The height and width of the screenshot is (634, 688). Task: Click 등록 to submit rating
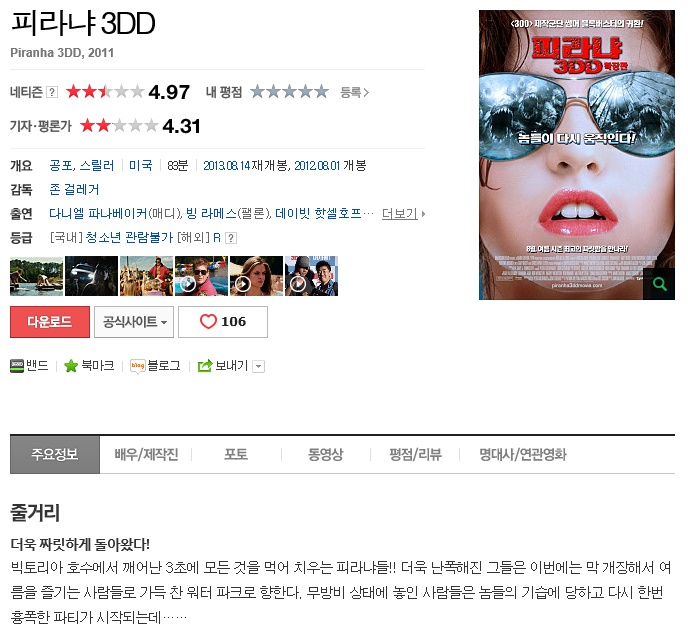(354, 92)
